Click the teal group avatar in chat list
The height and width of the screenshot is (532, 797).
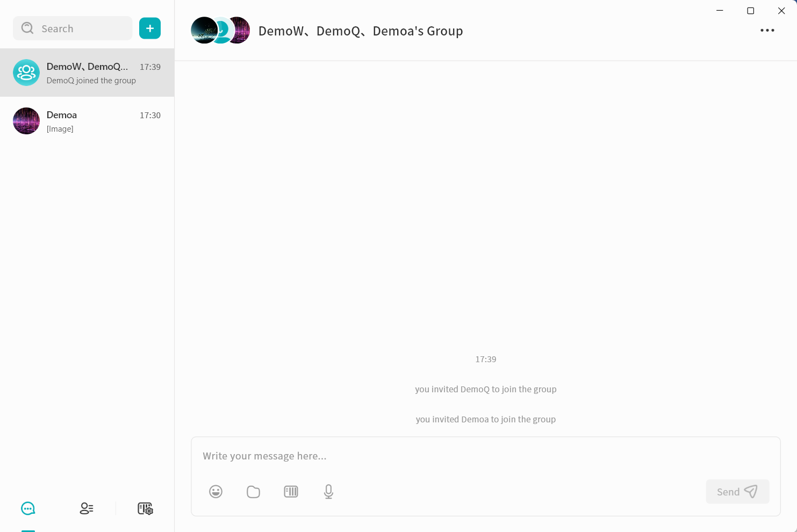point(26,73)
